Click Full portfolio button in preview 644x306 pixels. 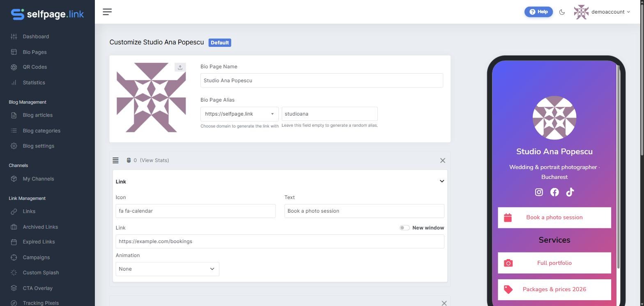(554, 263)
